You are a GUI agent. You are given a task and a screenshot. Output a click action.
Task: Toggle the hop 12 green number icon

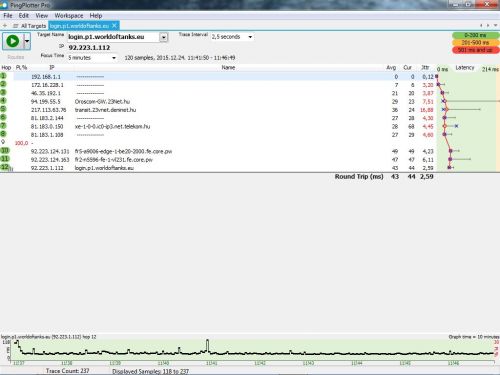pos(5,167)
